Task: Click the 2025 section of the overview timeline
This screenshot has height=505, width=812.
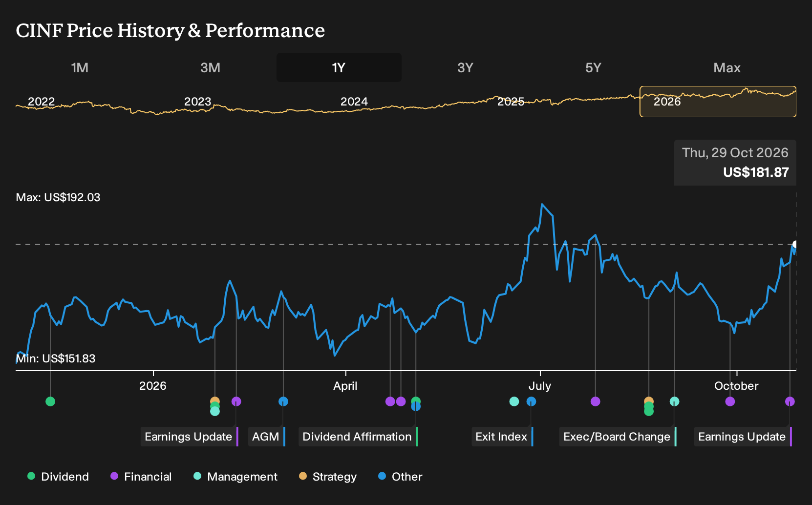Action: click(511, 102)
